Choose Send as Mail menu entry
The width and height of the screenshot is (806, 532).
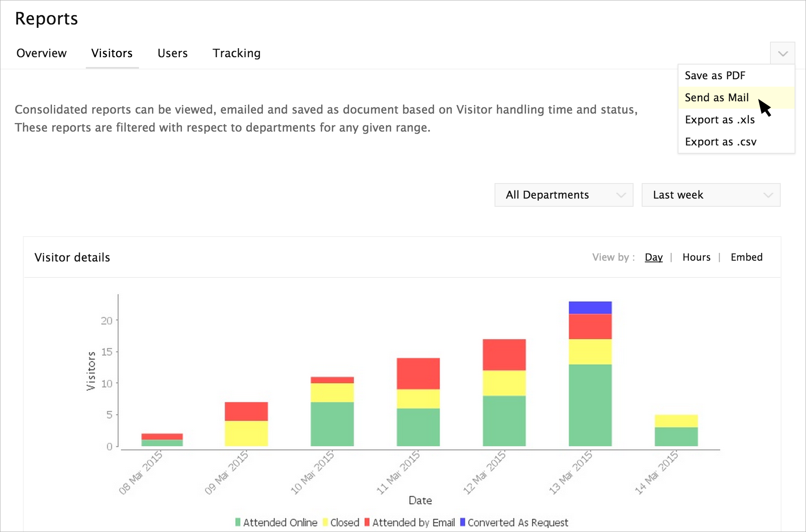(x=716, y=98)
